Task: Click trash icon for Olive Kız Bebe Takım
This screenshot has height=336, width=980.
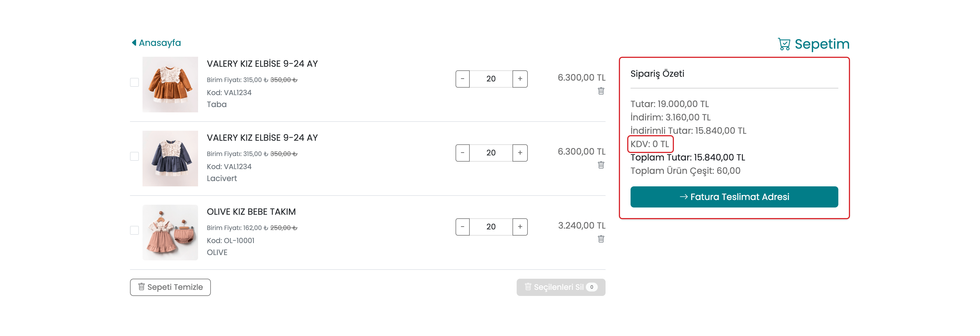Action: pyautogui.click(x=601, y=239)
